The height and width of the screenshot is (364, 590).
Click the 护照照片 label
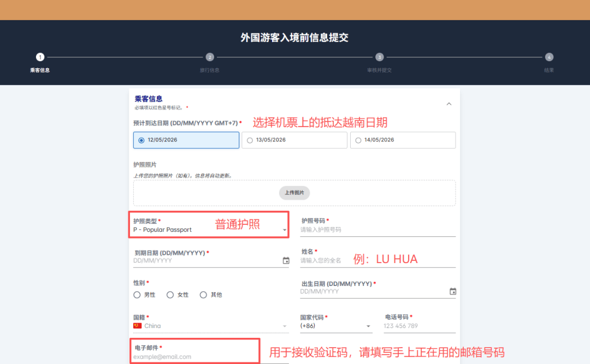pos(145,165)
